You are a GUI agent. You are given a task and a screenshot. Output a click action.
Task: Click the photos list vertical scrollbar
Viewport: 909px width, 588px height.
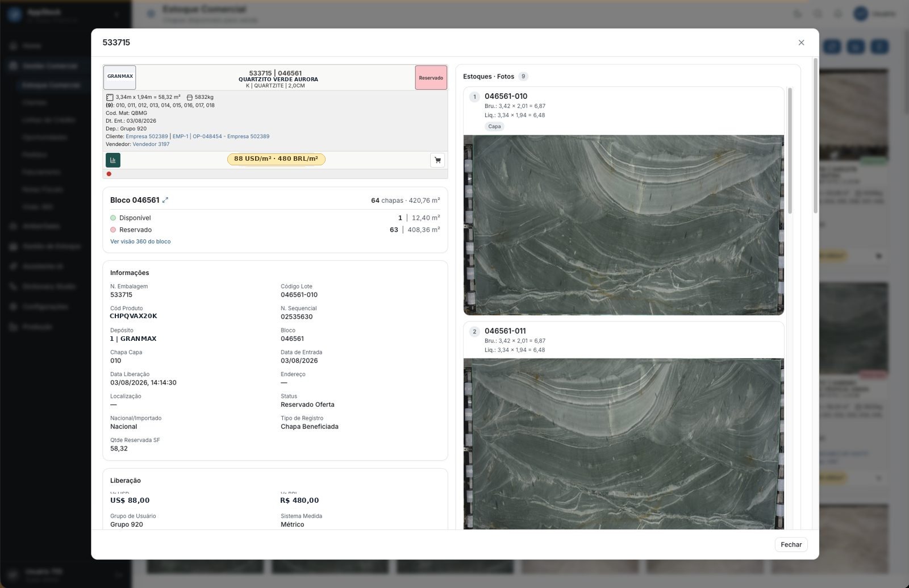click(790, 151)
